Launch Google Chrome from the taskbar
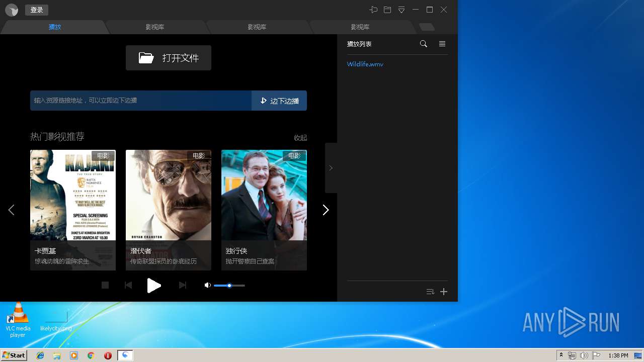 click(x=91, y=355)
